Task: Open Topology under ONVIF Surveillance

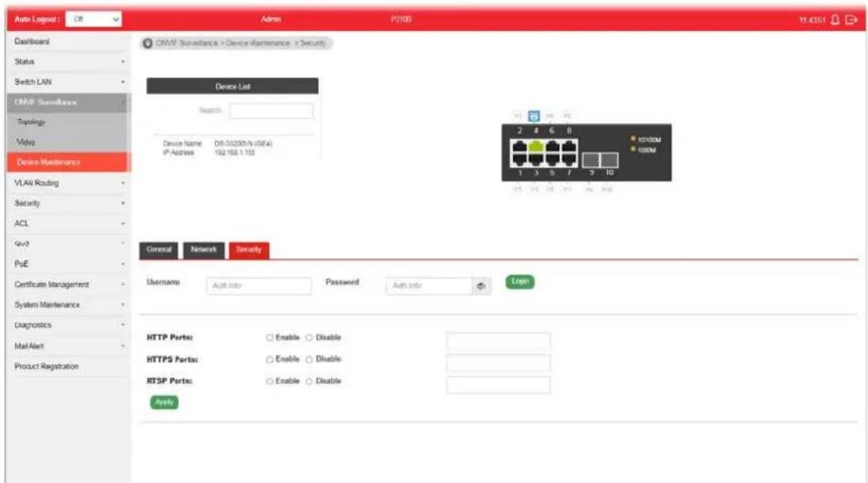Action: 69,122
